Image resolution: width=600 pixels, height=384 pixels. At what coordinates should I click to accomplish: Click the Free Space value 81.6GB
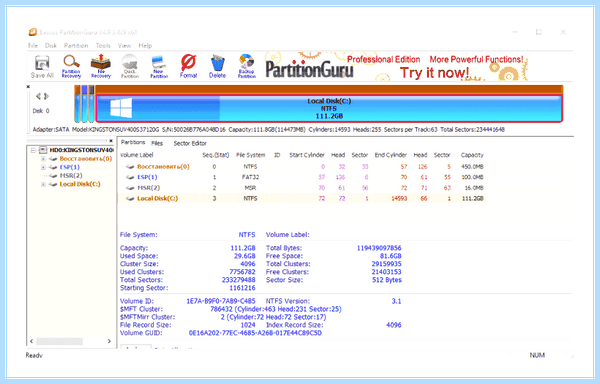coord(390,256)
